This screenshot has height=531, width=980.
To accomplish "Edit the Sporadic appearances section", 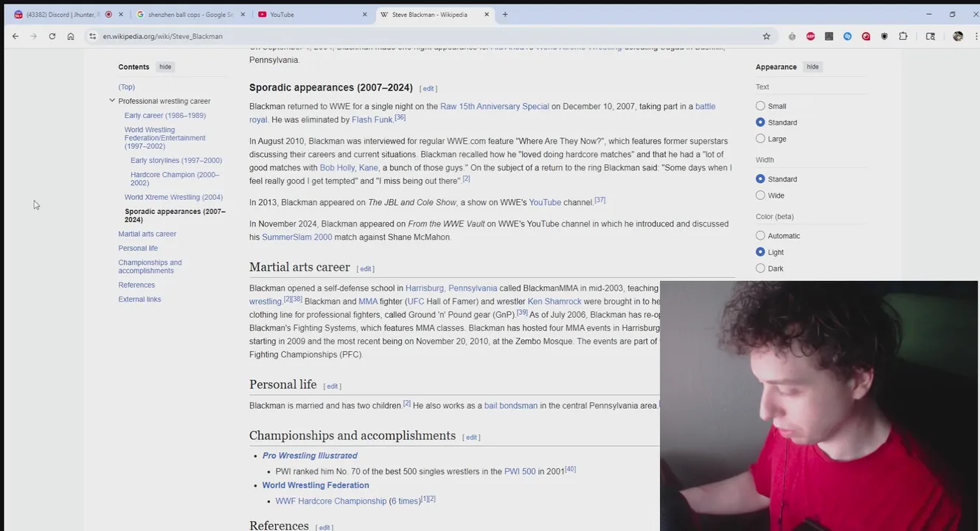I will click(429, 88).
